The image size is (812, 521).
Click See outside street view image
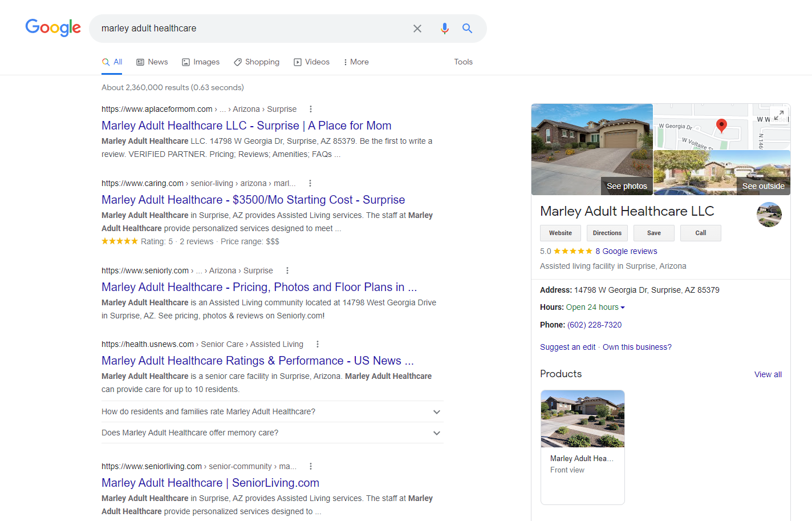(x=763, y=186)
